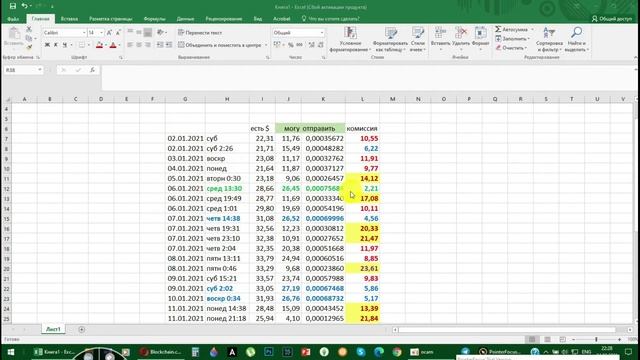Toggle bold (Ж) formatting

47,45
